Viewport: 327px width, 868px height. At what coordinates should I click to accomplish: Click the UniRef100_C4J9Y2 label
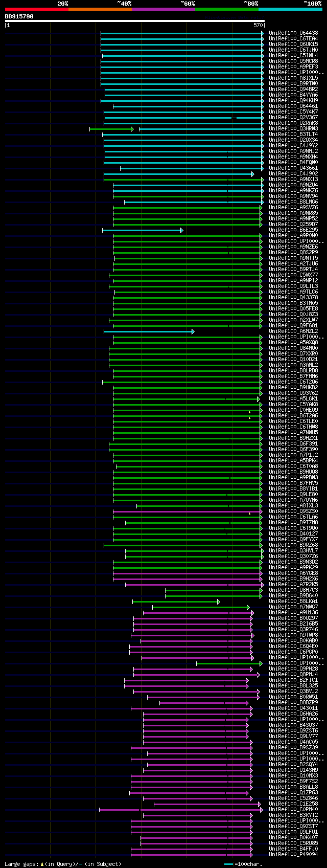(x=293, y=145)
